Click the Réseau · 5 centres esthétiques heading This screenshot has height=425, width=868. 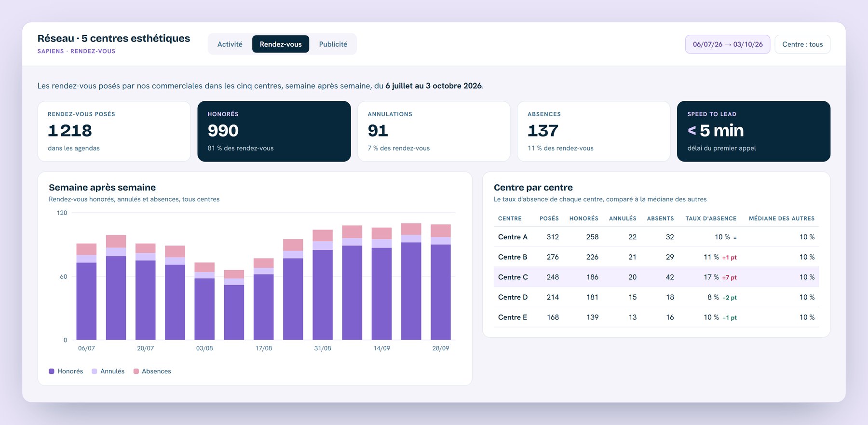114,38
